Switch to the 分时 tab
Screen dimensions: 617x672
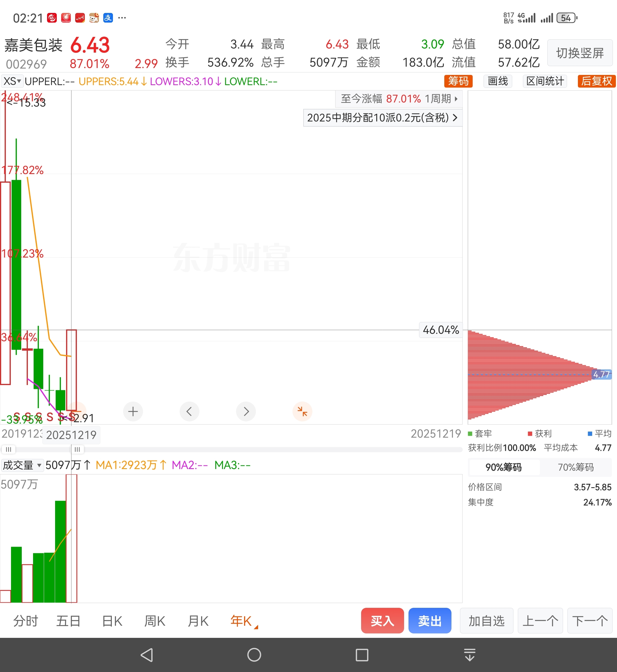click(x=26, y=621)
